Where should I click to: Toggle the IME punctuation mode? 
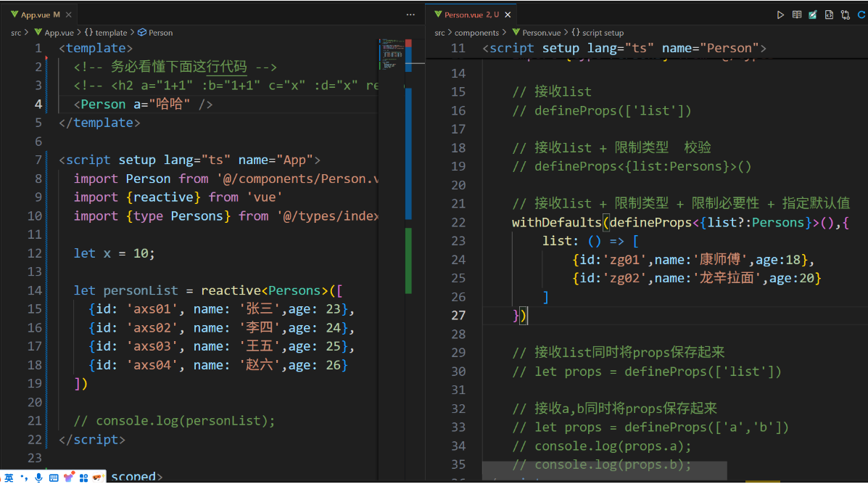pyautogui.click(x=24, y=478)
